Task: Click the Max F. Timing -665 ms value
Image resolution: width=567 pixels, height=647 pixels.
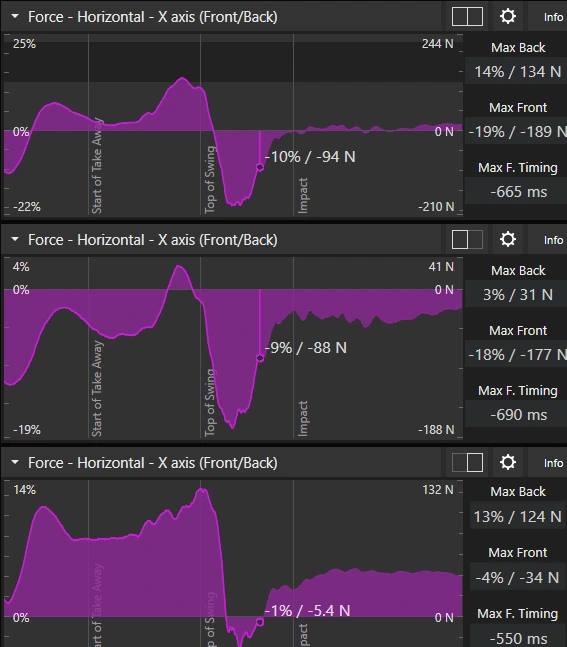Action: coord(517,191)
